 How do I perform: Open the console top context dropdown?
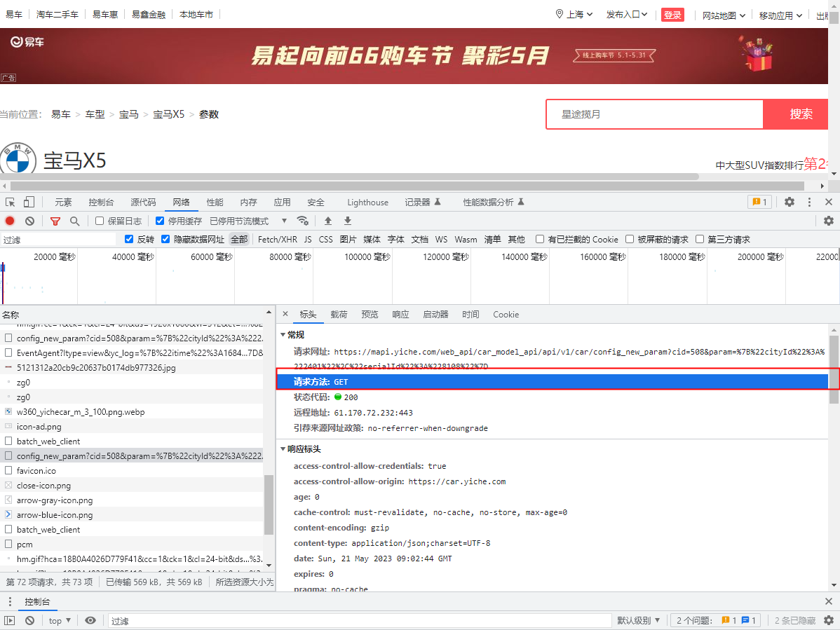60,620
